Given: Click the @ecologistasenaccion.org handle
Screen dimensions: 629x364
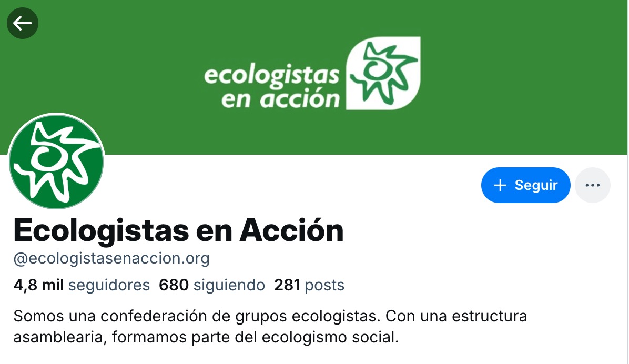Looking at the screenshot, I should coord(111,258).
